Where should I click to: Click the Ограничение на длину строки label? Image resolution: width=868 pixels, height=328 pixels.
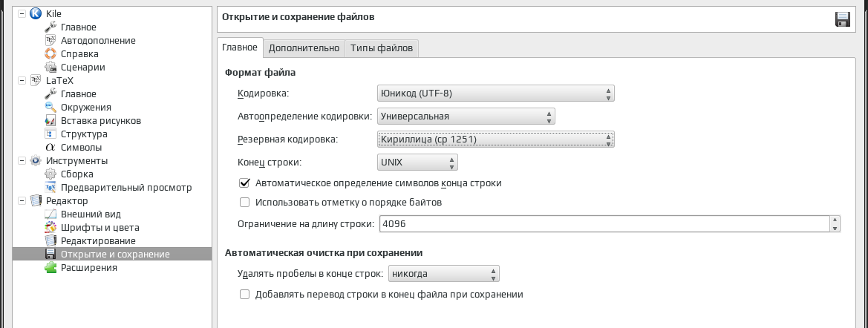point(306,223)
